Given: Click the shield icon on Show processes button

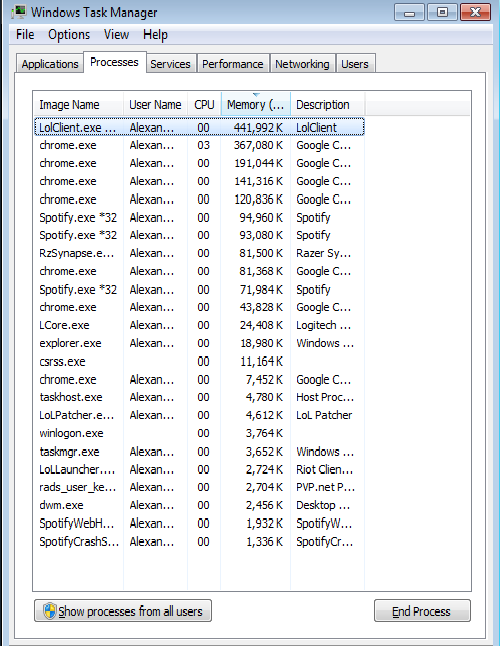Looking at the screenshot, I should click(x=49, y=611).
